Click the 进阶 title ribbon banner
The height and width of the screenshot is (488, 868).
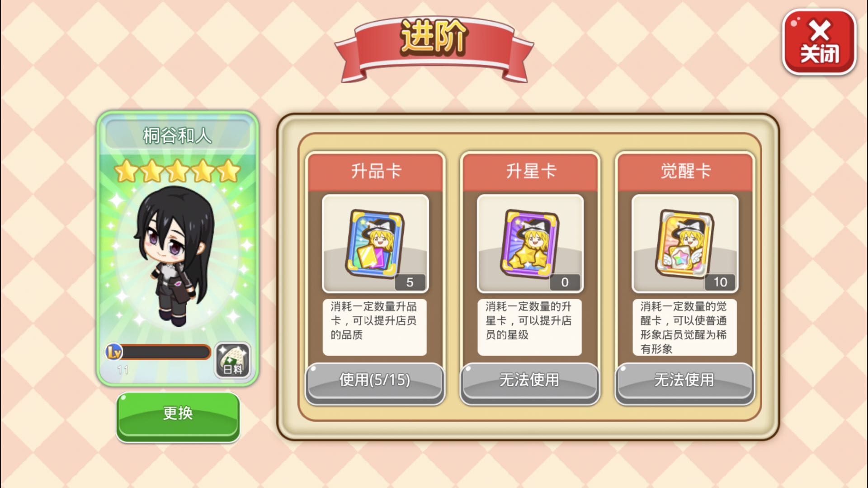click(434, 47)
